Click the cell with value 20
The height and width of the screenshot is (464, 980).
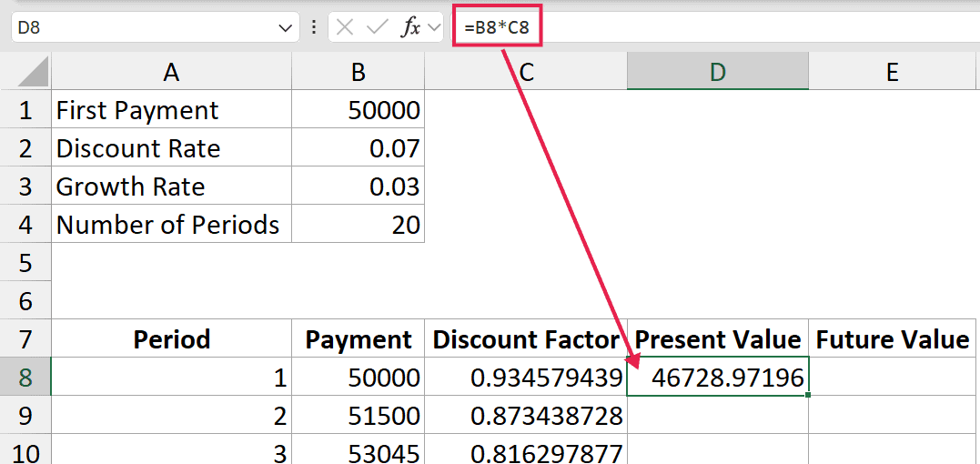pos(358,224)
